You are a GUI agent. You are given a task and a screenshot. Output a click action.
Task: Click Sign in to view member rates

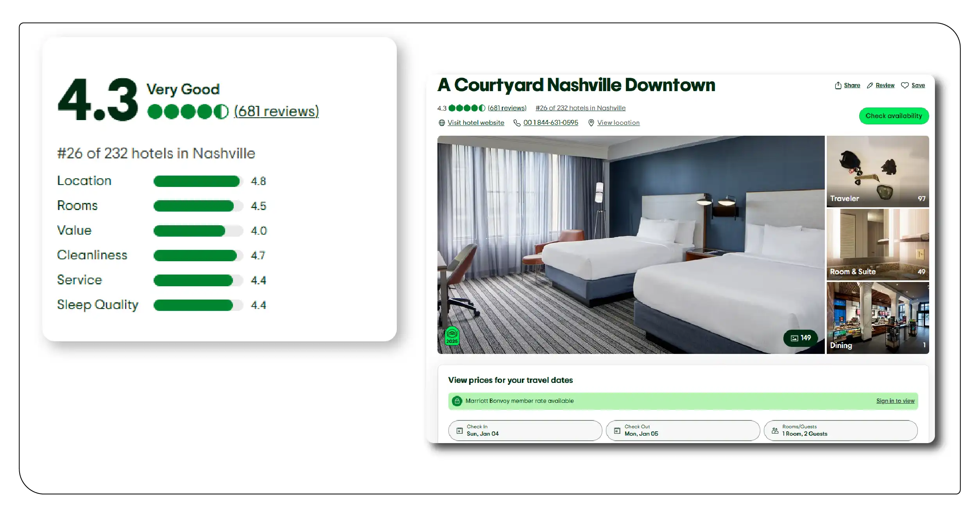click(896, 400)
